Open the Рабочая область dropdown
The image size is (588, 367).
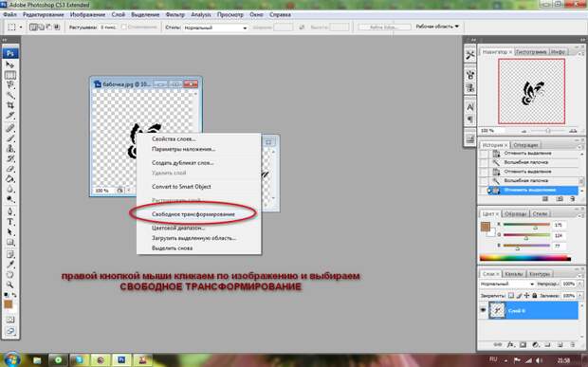pos(437,27)
